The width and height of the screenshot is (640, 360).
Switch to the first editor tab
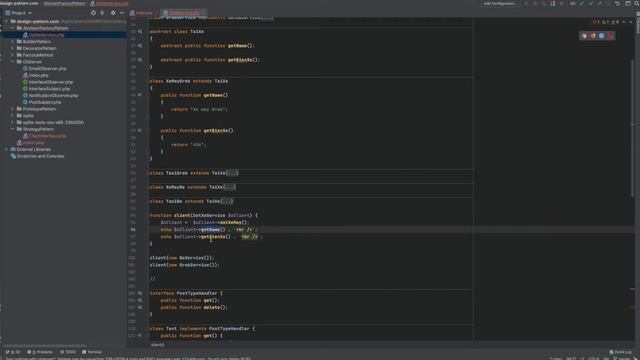pos(143,13)
